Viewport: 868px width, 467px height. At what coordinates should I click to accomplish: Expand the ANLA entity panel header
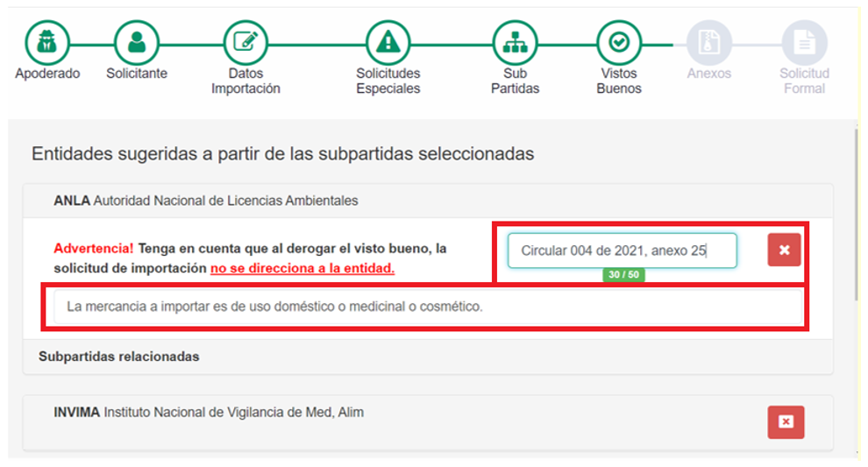click(206, 201)
